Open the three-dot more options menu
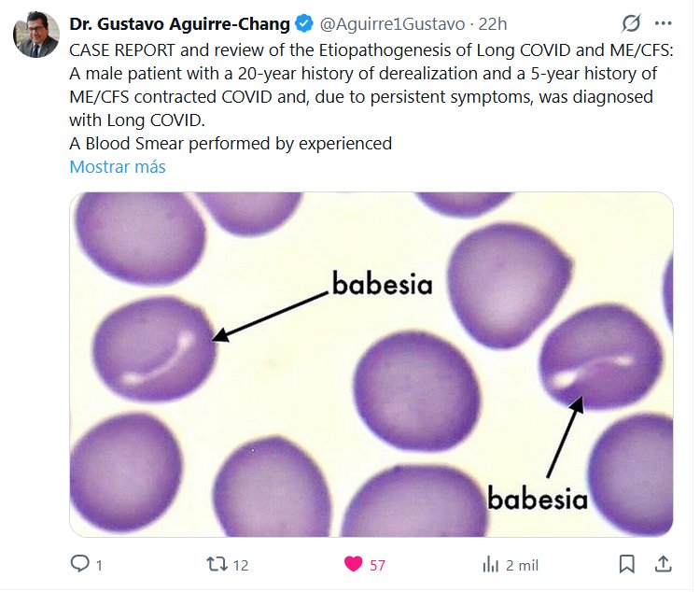Image resolution: width=700 pixels, height=592 pixels. click(x=664, y=23)
